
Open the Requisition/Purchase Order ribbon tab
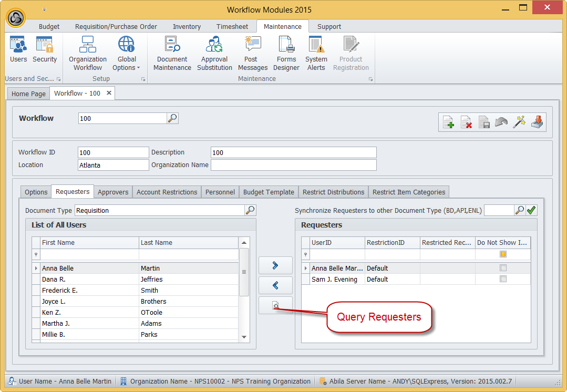click(116, 26)
